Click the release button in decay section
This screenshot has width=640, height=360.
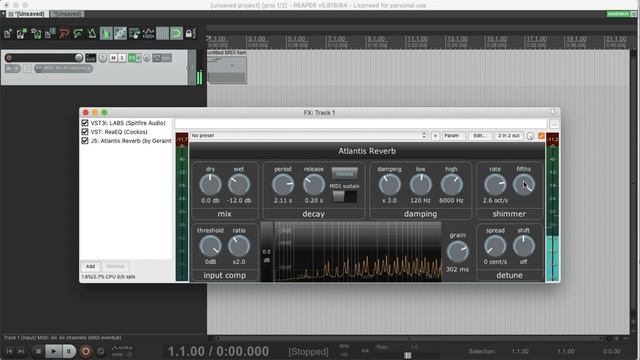click(x=344, y=173)
